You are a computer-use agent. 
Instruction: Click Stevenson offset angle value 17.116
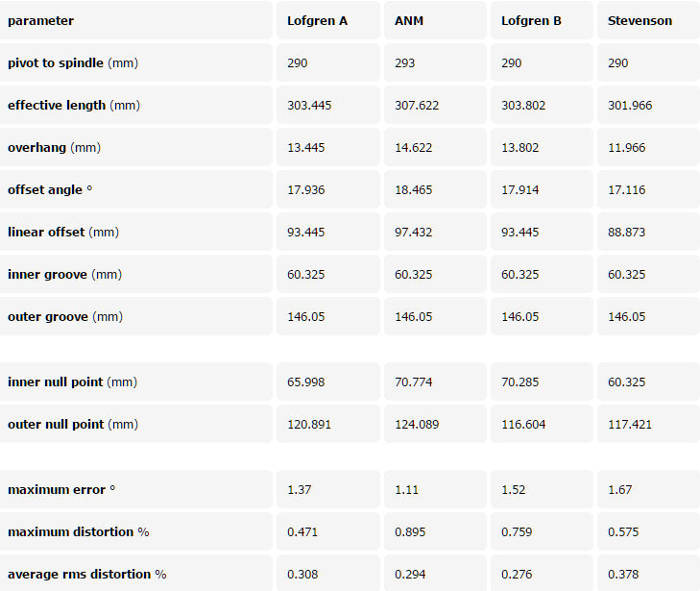pyautogui.click(x=626, y=190)
